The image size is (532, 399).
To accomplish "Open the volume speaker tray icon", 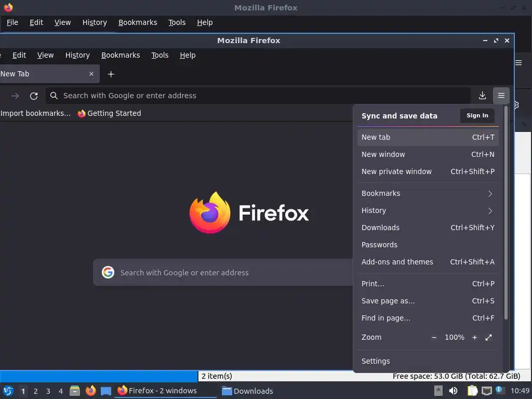I will coord(453,391).
